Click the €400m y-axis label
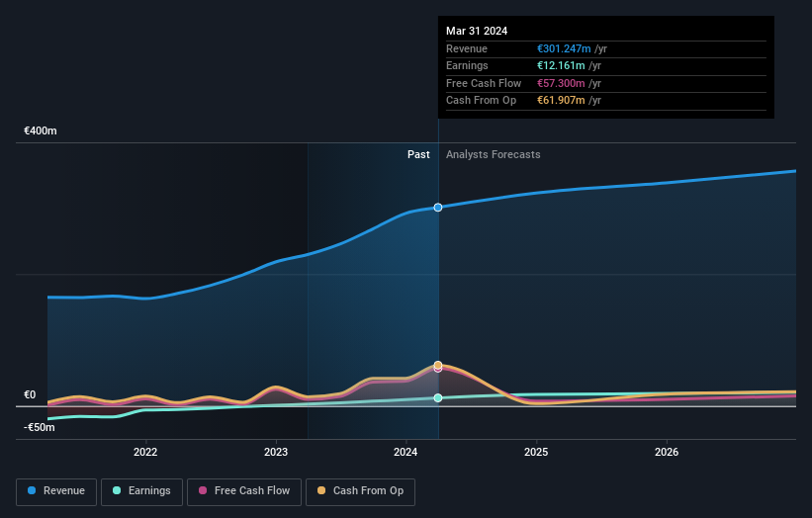Viewport: 812px width, 518px height. (x=41, y=130)
